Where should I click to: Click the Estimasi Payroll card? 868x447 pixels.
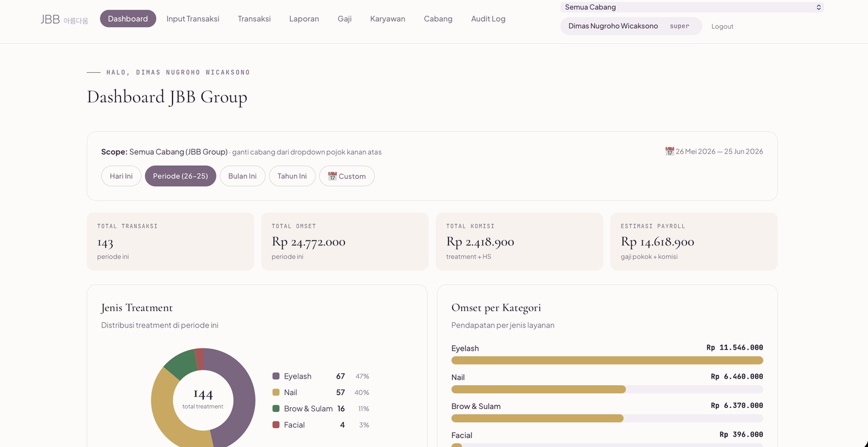pos(694,241)
